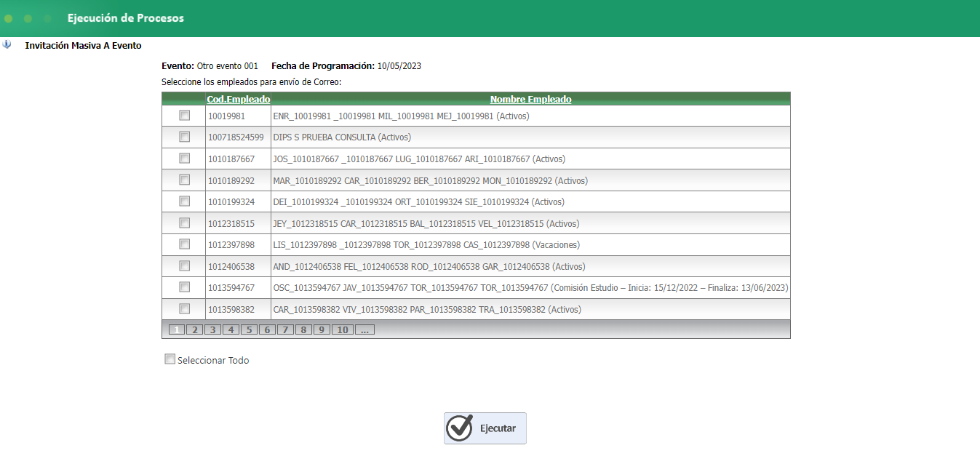Viewport: 980px width, 456px height.
Task: Click employee code 1013594767
Action: pos(231,288)
